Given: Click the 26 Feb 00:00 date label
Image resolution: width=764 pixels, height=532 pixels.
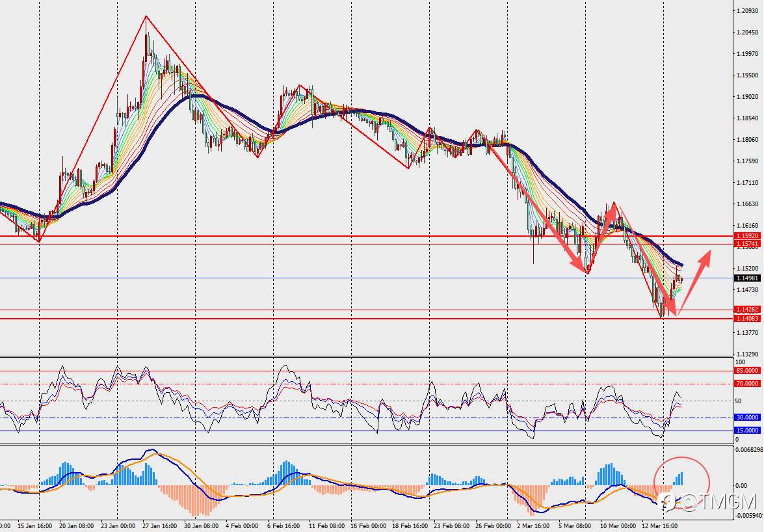Looking at the screenshot, I should click(x=493, y=526).
